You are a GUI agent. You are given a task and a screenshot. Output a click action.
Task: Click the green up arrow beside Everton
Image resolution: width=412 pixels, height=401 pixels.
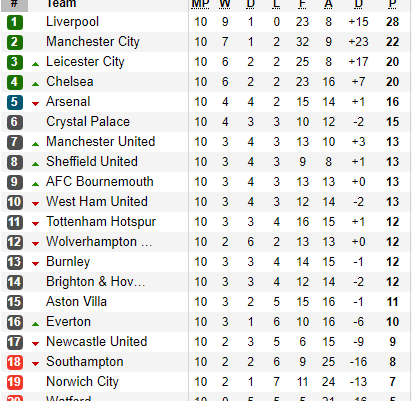35,324
